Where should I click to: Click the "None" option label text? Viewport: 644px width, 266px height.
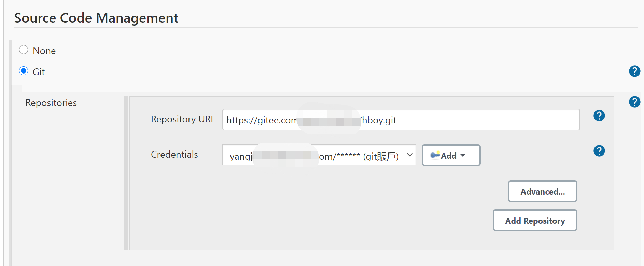(44, 51)
